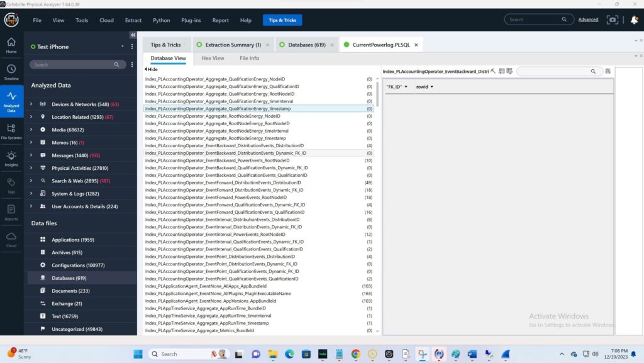Screen dimensions: 644x363
Task: Open the File menu
Action: (x=37, y=20)
